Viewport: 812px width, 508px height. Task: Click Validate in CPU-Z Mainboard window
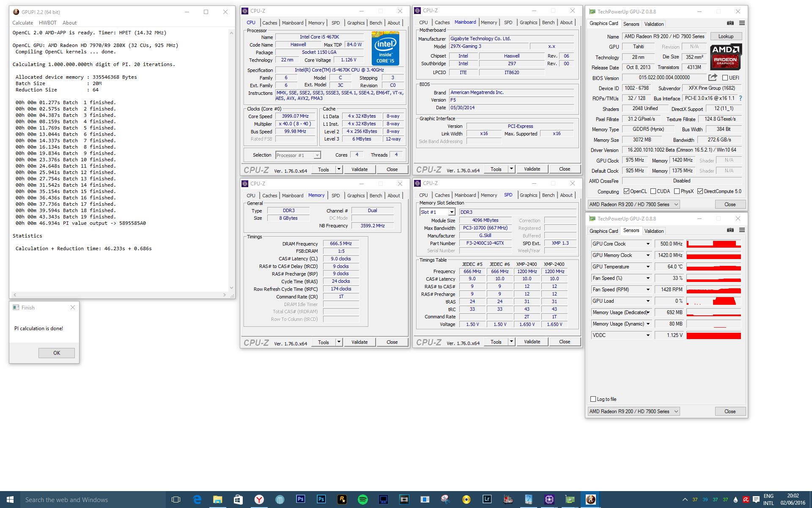tap(532, 169)
